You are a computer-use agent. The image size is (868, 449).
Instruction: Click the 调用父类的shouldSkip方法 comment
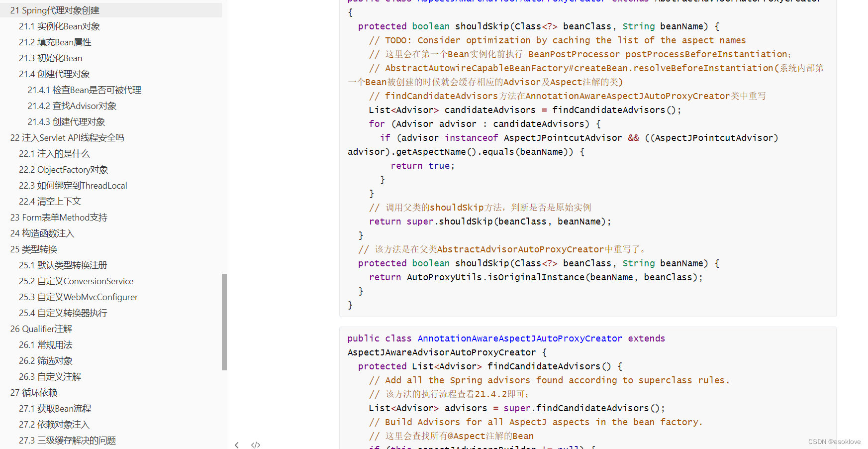point(480,208)
